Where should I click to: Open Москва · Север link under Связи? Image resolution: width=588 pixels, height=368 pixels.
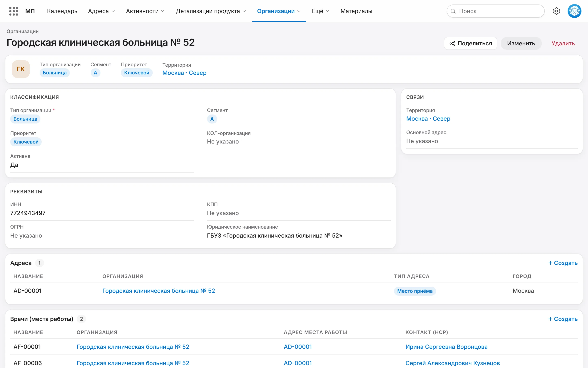click(x=428, y=119)
